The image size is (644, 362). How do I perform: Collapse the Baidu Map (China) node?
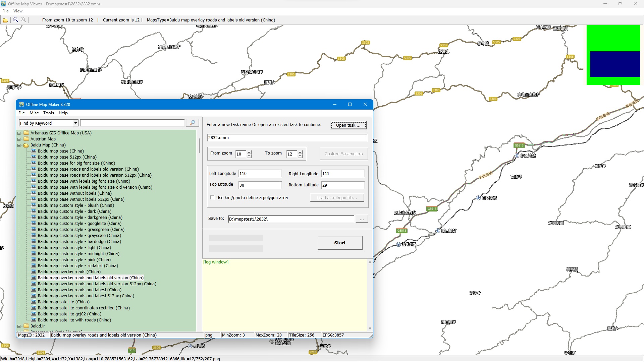pyautogui.click(x=19, y=145)
